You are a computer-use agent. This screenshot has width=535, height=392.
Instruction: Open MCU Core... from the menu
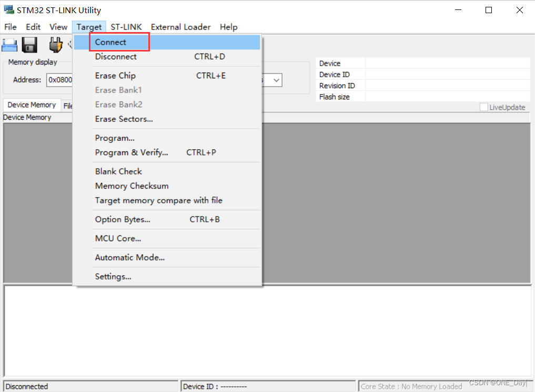167,239
